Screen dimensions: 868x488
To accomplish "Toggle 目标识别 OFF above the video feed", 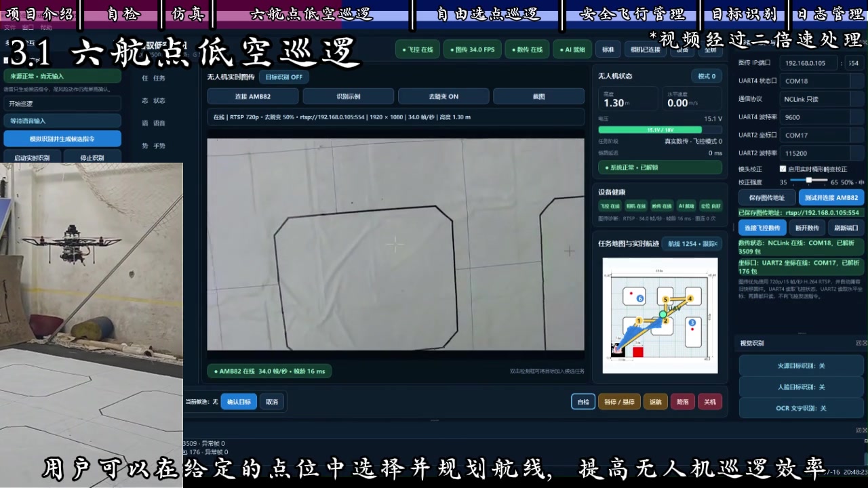I will pos(283,77).
